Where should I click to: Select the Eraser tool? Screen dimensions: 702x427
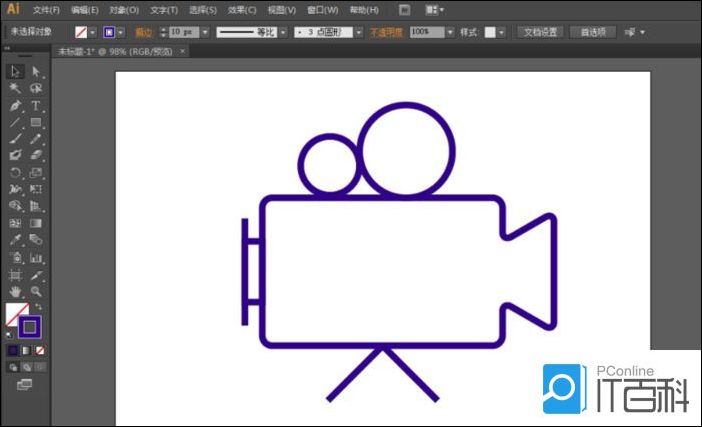point(36,155)
